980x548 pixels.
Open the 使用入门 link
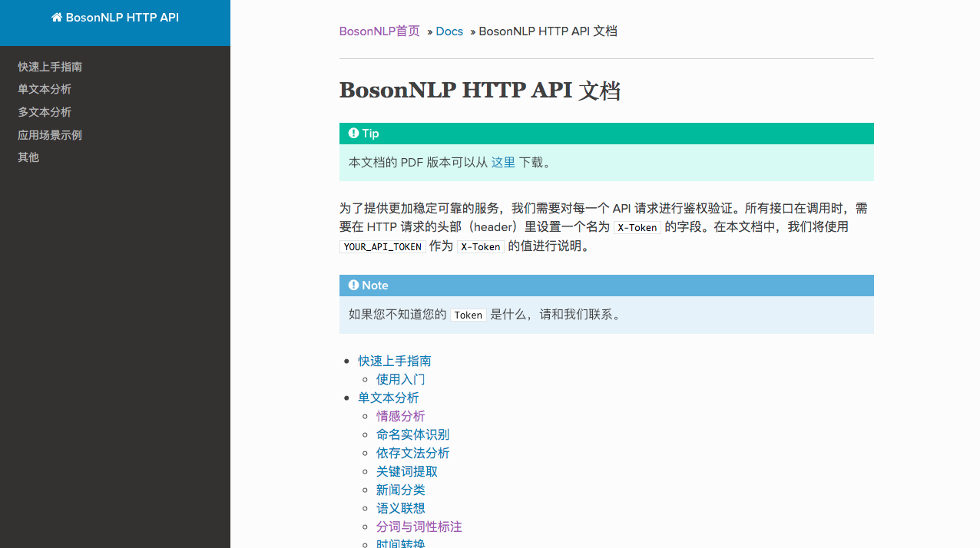[x=401, y=379]
